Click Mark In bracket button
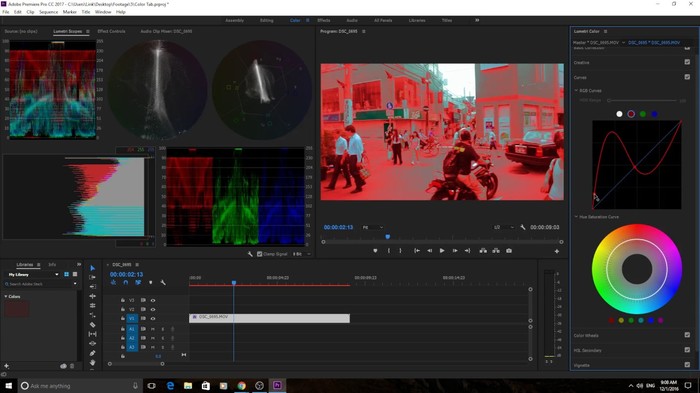This screenshot has width=700, height=393. click(389, 251)
